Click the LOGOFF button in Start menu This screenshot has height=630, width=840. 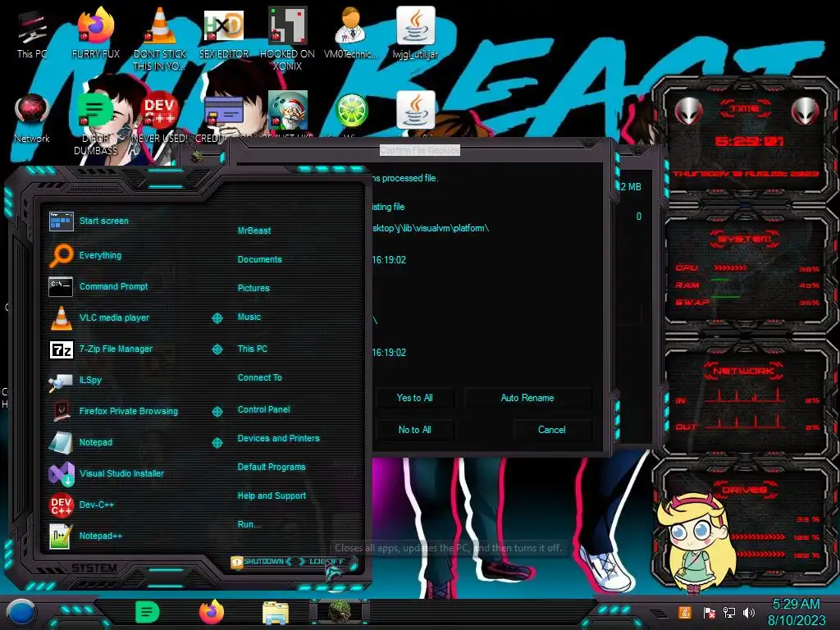pos(326,561)
